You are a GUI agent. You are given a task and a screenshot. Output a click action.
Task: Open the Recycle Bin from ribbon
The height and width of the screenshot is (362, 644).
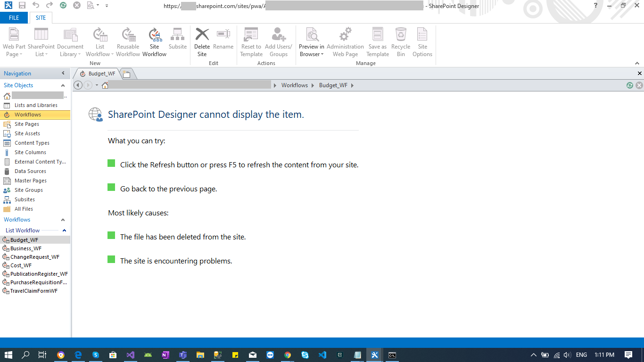pyautogui.click(x=401, y=42)
